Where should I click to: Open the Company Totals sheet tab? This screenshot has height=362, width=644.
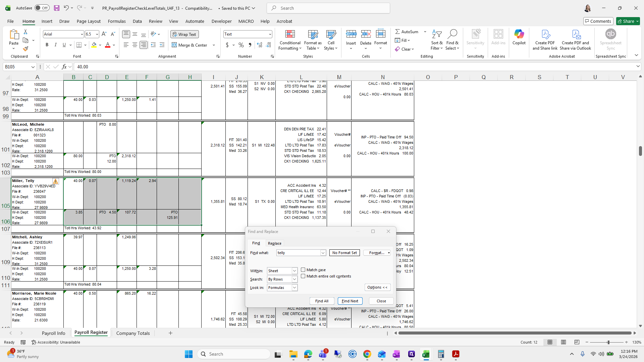coord(133,333)
